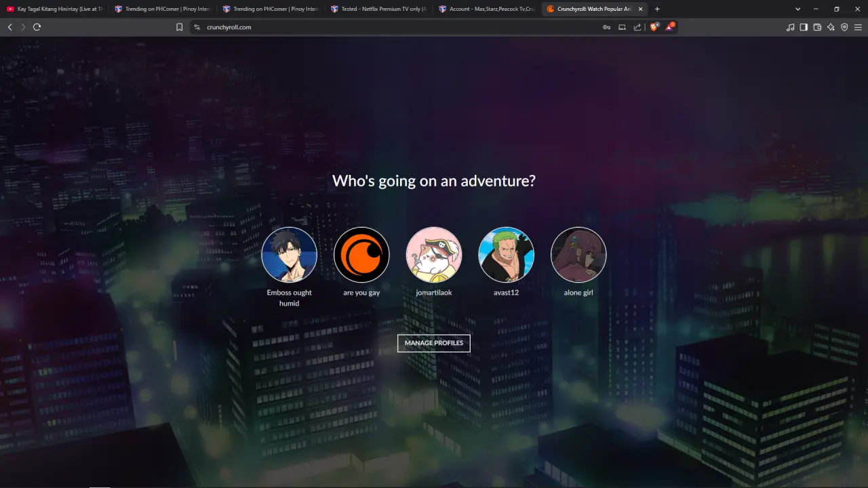
Task: Launch the Leo AI sparkle icon
Action: [831, 27]
